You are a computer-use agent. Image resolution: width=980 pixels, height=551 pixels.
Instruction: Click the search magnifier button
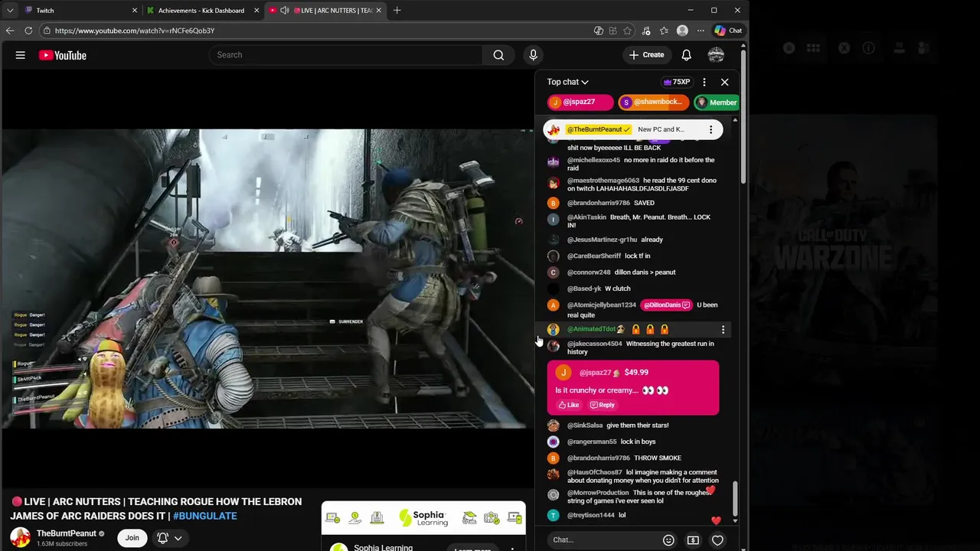(498, 55)
